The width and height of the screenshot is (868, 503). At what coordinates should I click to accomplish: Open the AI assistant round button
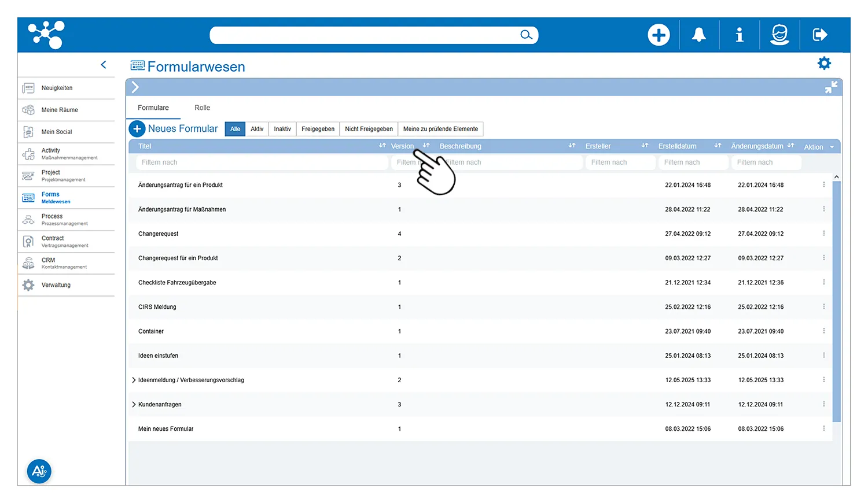point(39,471)
